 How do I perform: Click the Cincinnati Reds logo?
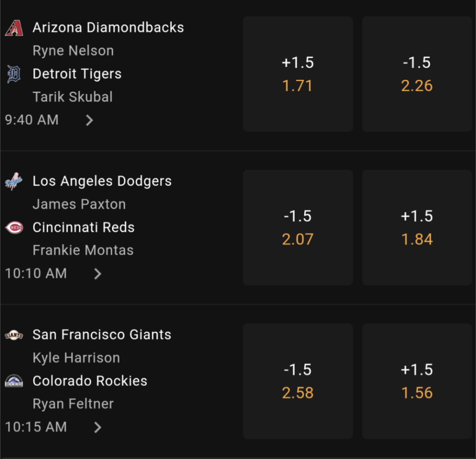14,228
